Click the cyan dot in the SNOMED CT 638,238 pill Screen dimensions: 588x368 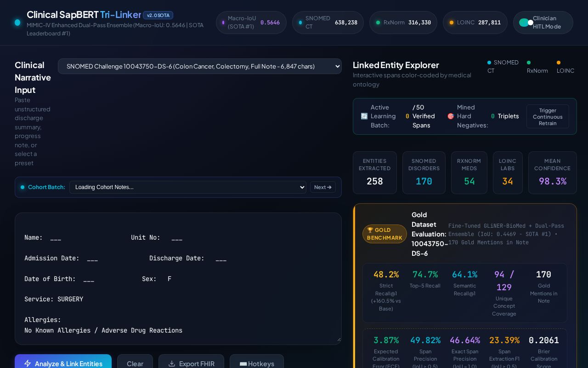pos(300,23)
